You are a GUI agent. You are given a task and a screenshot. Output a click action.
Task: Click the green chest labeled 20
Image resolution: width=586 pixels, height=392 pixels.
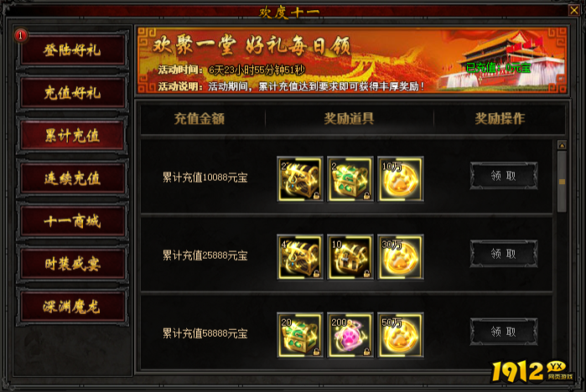[300, 335]
